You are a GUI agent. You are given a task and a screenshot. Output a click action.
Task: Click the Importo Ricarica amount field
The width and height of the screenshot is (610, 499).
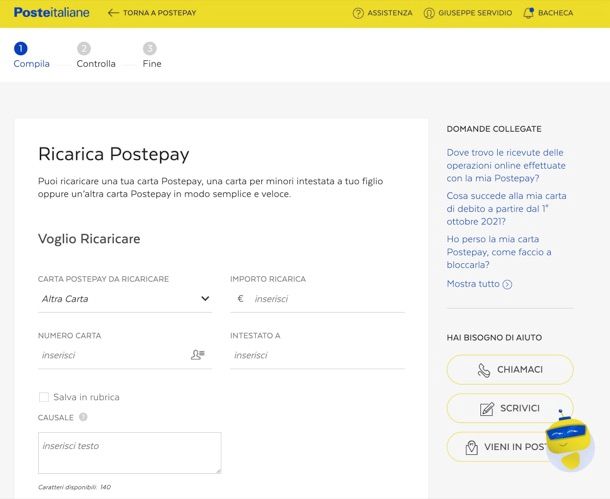point(317,299)
